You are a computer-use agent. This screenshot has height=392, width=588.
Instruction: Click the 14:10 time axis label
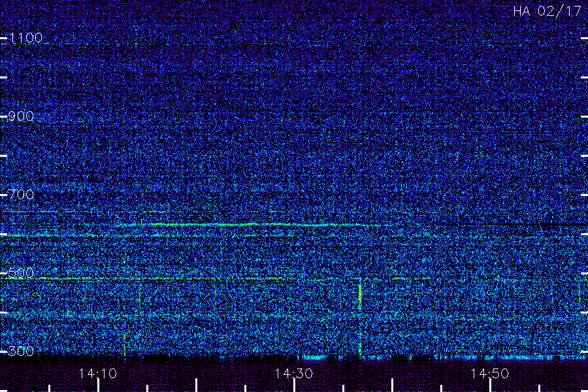[98, 374]
